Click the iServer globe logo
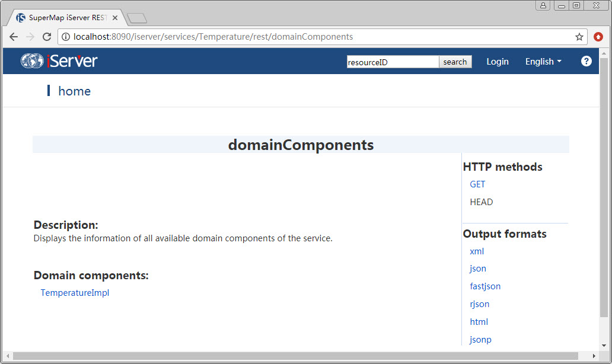Viewport: 612px width, 364px height. [x=32, y=61]
